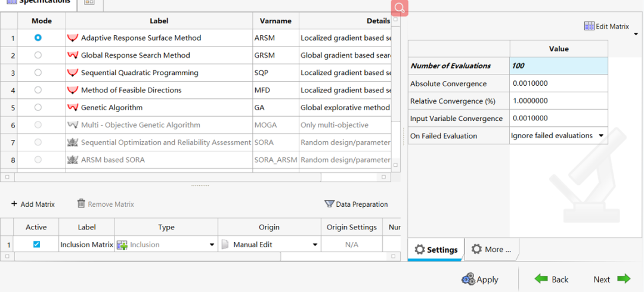Select Global Response Search Method radio button
644x292 pixels.
tap(38, 55)
